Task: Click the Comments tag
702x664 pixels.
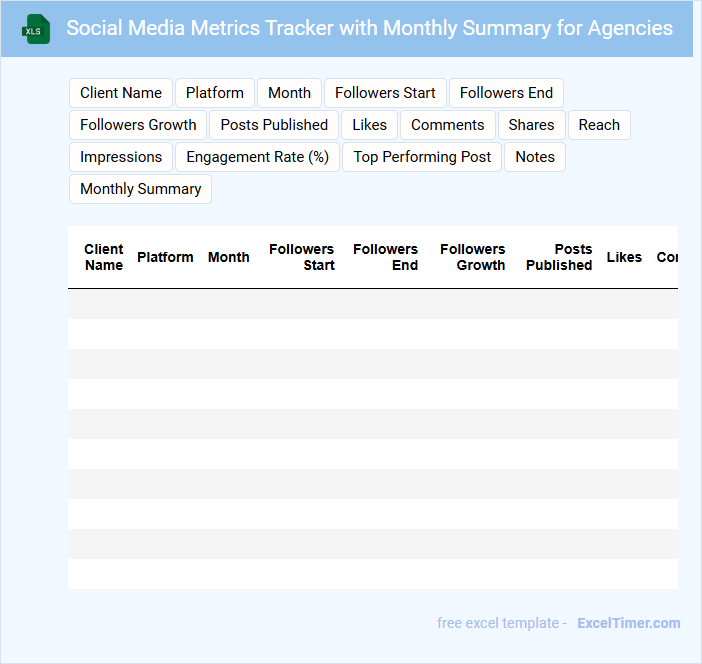Action: click(447, 125)
